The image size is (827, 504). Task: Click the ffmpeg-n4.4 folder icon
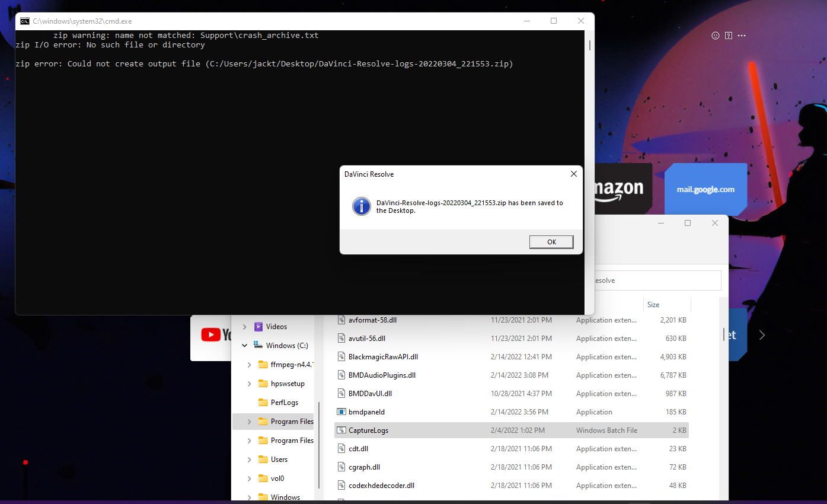[x=263, y=365]
